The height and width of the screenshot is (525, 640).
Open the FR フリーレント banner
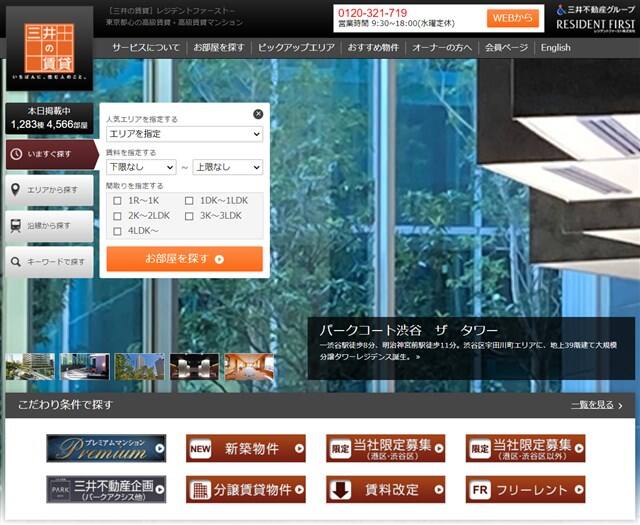coord(525,490)
